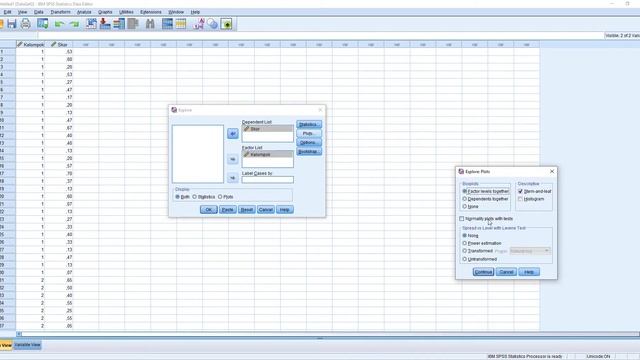Screen dimensions: 640x360
Task: Click the Explore Plots dialog title icon
Action: 461,171
